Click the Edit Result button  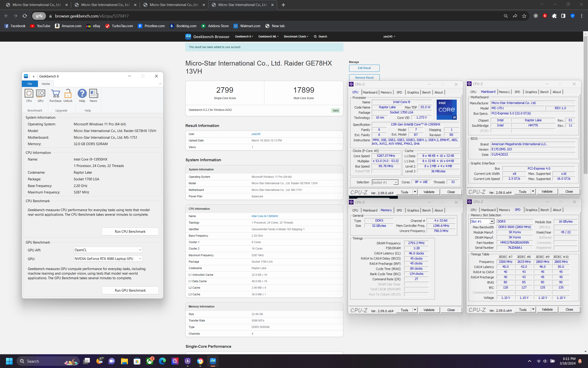(364, 68)
